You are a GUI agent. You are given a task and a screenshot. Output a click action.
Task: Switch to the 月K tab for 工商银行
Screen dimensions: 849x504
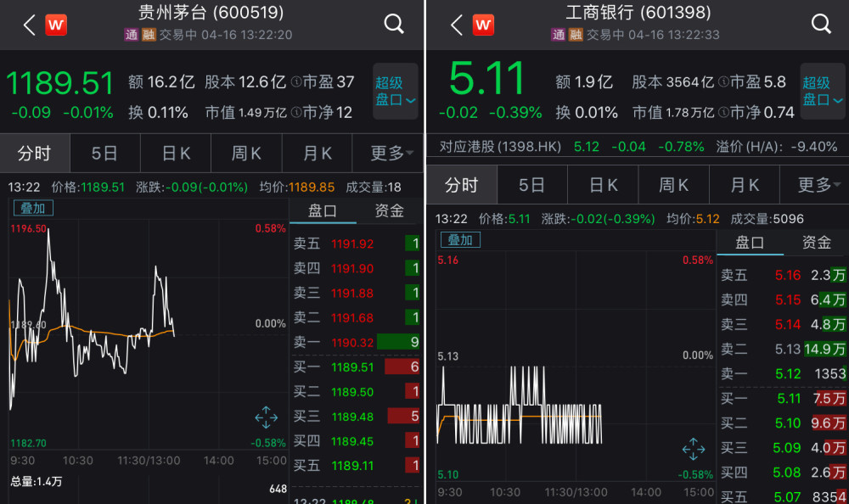[x=745, y=185]
